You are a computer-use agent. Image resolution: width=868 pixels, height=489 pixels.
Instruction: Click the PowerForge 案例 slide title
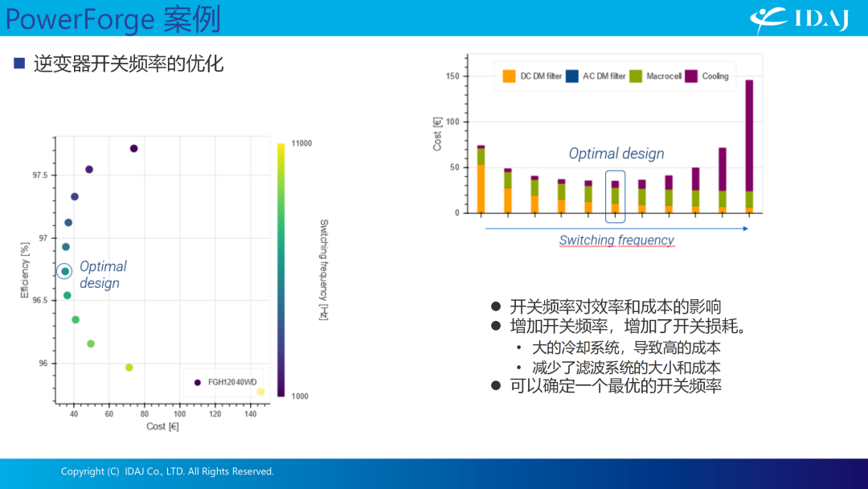[x=113, y=18]
